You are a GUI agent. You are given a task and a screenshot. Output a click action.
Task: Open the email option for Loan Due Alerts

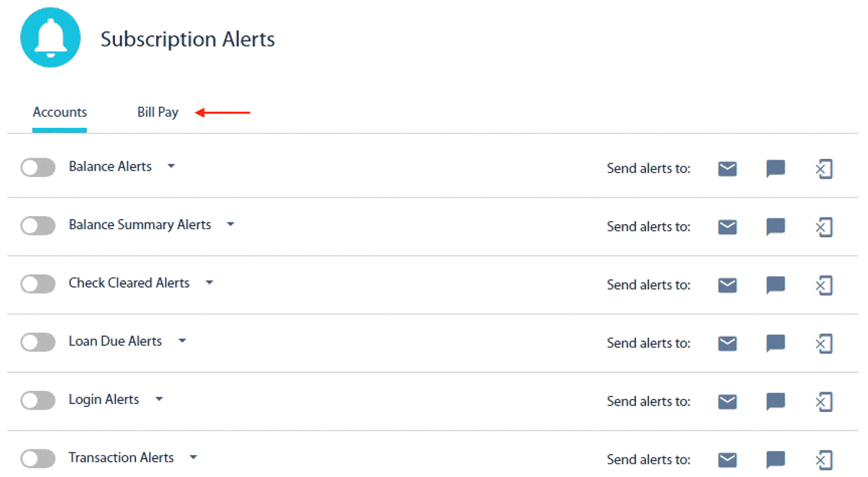[x=727, y=343]
